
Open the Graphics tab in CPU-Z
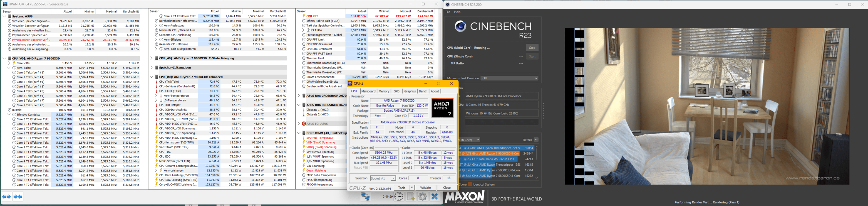point(410,91)
